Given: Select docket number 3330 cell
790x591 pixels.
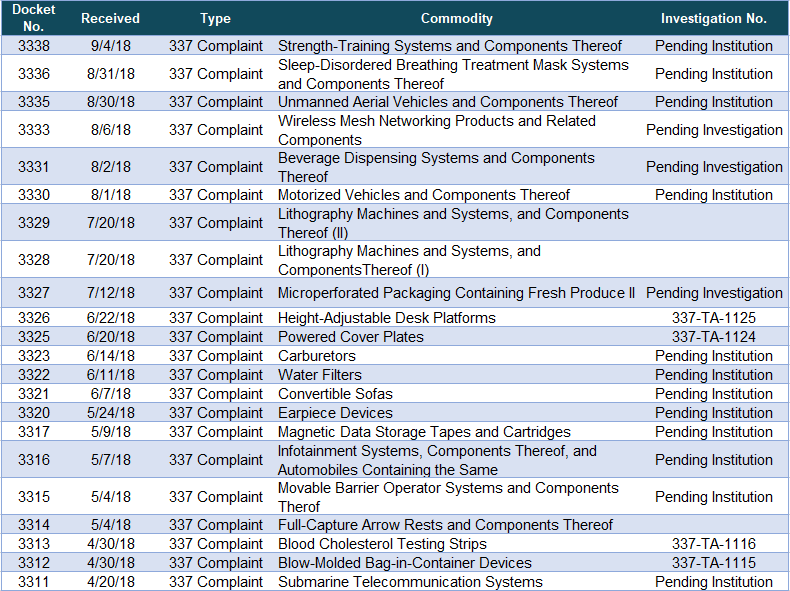Looking at the screenshot, I should (x=34, y=195).
